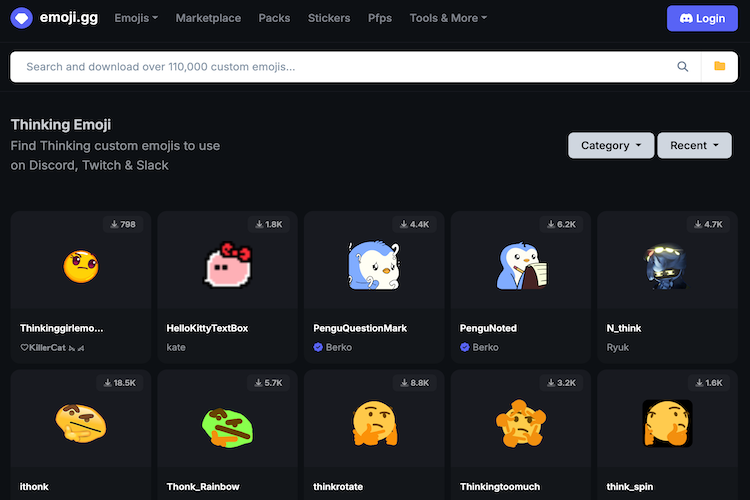The height and width of the screenshot is (500, 750).
Task: Click the 4.4K download badge on PenguQuestionMark
Action: coord(415,224)
